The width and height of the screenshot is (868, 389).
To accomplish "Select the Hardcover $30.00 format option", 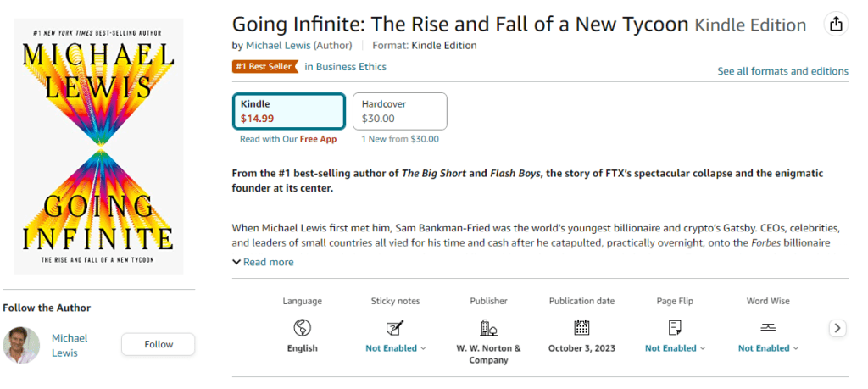I will pyautogui.click(x=399, y=111).
